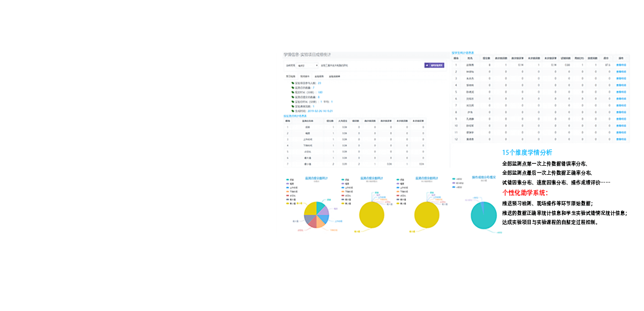Click the tag icon next to generation time 2019-02-26

(x=293, y=110)
